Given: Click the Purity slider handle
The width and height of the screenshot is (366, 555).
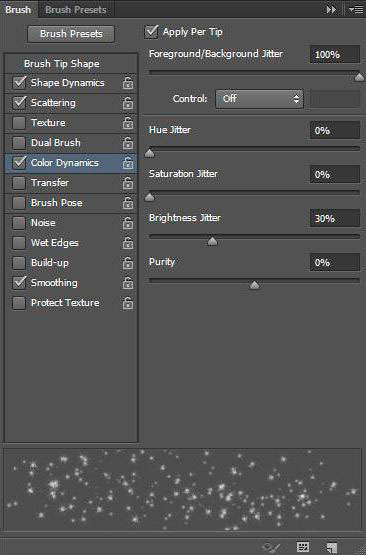Looking at the screenshot, I should pos(255,285).
